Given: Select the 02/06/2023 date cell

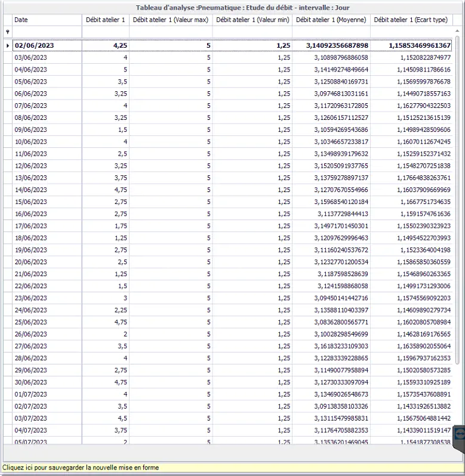Looking at the screenshot, I should [x=47, y=45].
